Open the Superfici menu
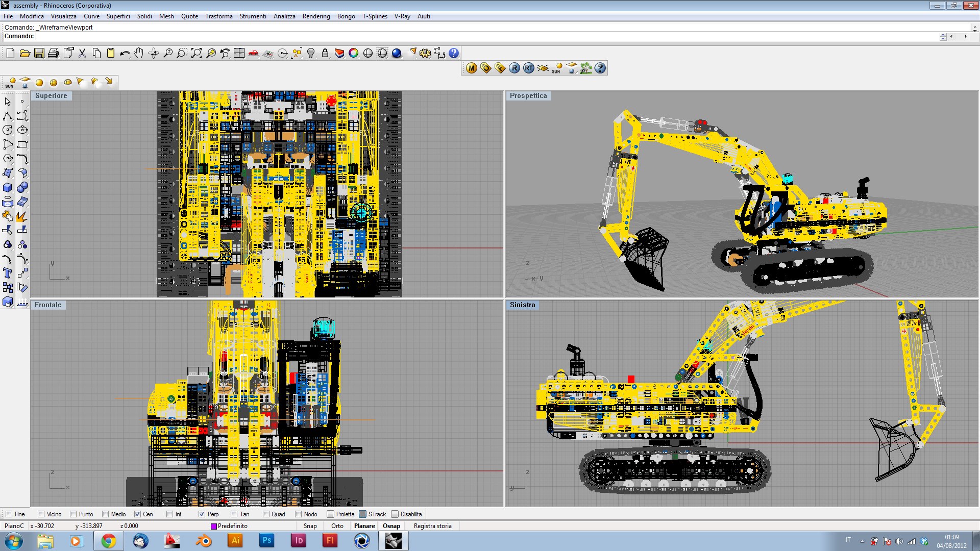This screenshot has height=551, width=980. point(118,16)
